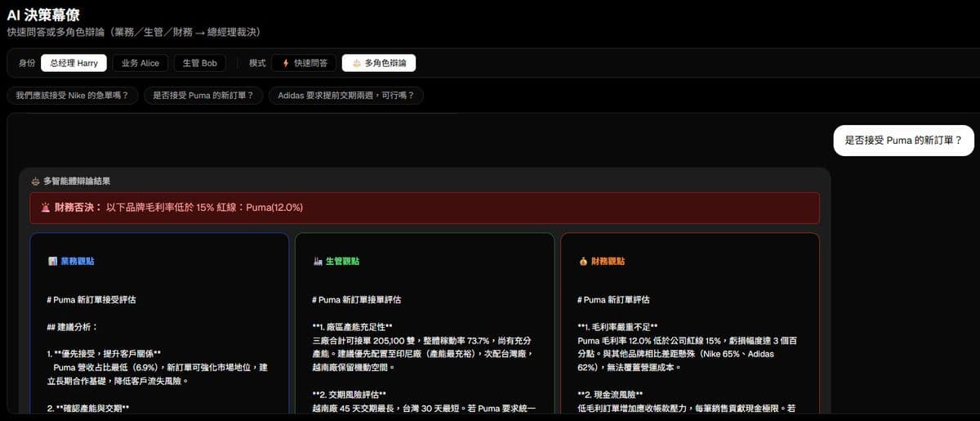Screen dimensions: 980x421
Task: Click the factory icon beside 生管觀點
Action: 318,262
